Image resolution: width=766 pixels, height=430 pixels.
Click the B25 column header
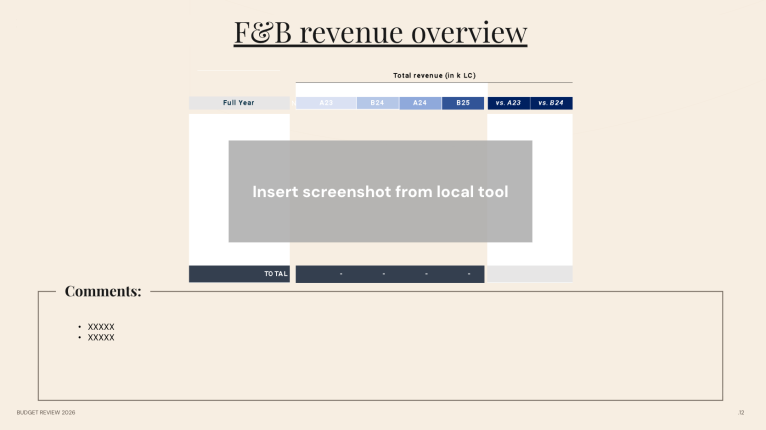[x=463, y=103]
